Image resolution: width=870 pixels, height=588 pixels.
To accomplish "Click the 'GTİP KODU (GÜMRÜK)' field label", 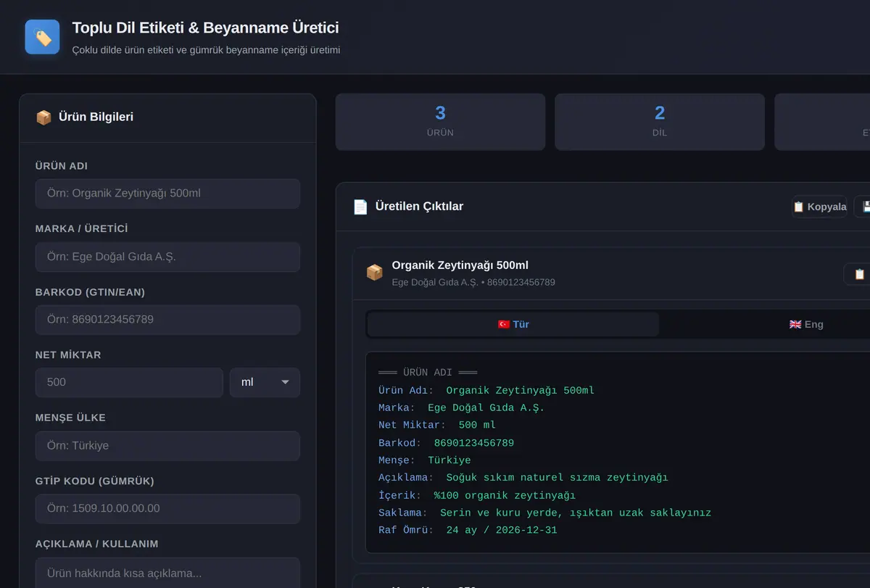I will [x=95, y=481].
